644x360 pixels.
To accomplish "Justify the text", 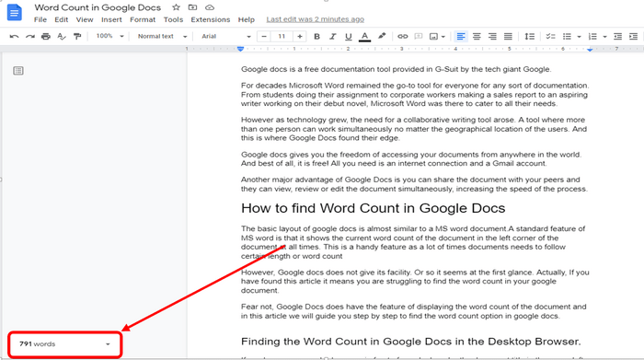I will pyautogui.click(x=508, y=37).
